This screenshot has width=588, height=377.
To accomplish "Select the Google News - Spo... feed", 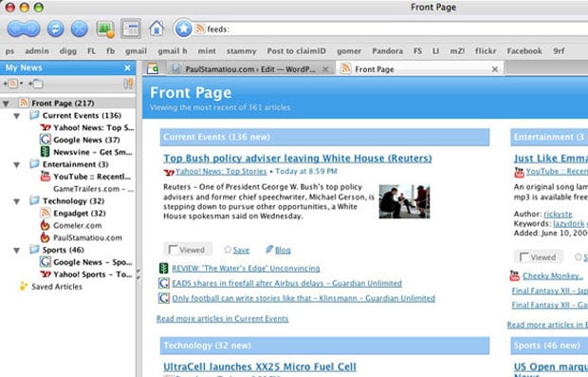I will click(x=86, y=262).
